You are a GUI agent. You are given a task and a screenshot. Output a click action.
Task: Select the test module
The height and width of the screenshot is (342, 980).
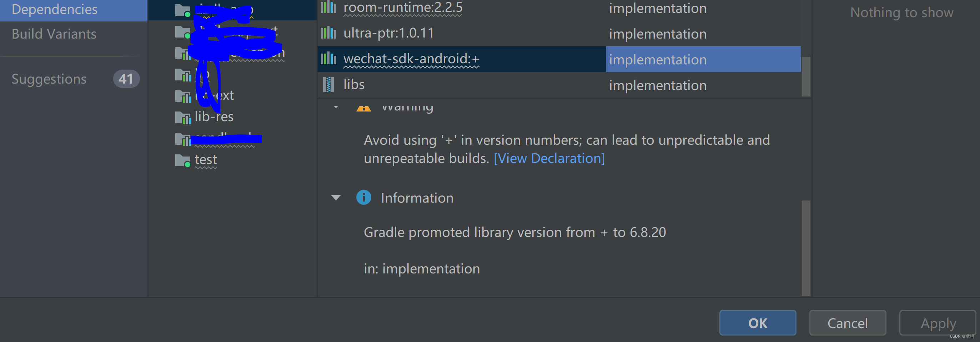point(206,160)
